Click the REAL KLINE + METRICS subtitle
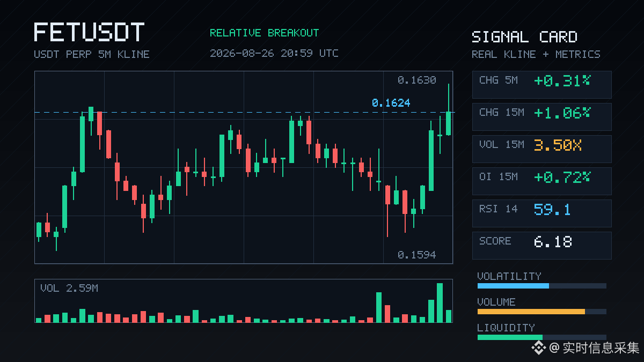The width and height of the screenshot is (644, 362). pos(536,54)
